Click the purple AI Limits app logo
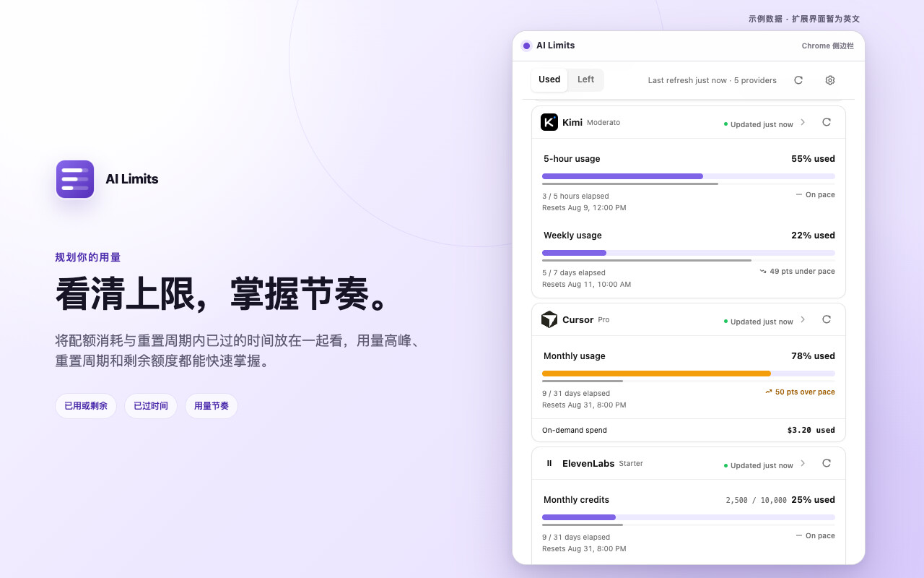Image resolution: width=924 pixels, height=578 pixels. [x=75, y=179]
